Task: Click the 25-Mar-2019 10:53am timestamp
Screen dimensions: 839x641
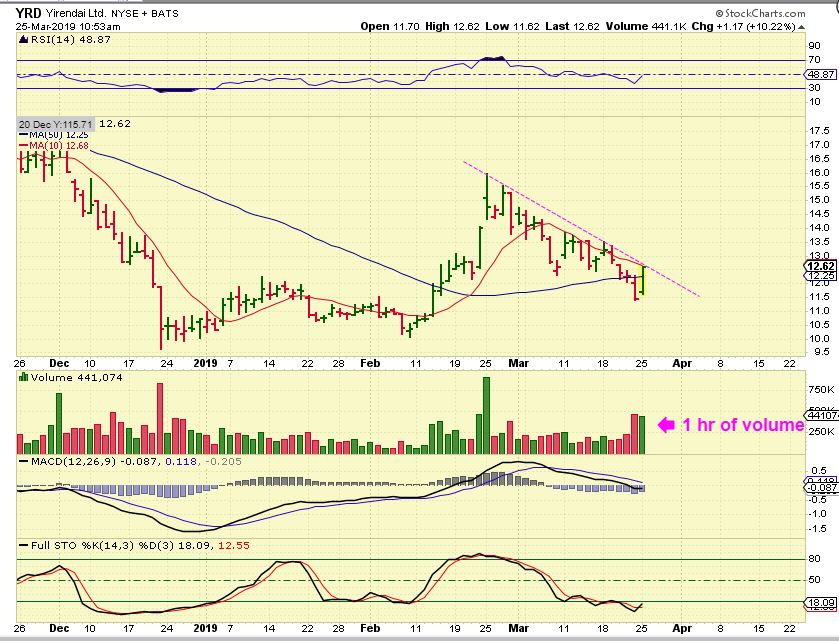Action: 68,26
